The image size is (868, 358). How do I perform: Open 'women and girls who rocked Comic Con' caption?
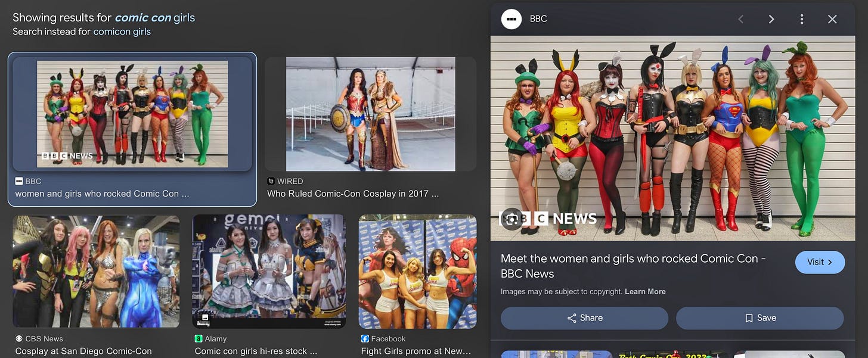[102, 194]
